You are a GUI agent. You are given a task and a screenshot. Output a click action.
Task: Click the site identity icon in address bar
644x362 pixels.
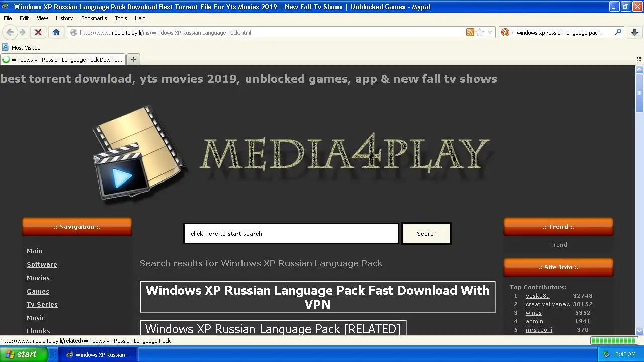pos(74,32)
